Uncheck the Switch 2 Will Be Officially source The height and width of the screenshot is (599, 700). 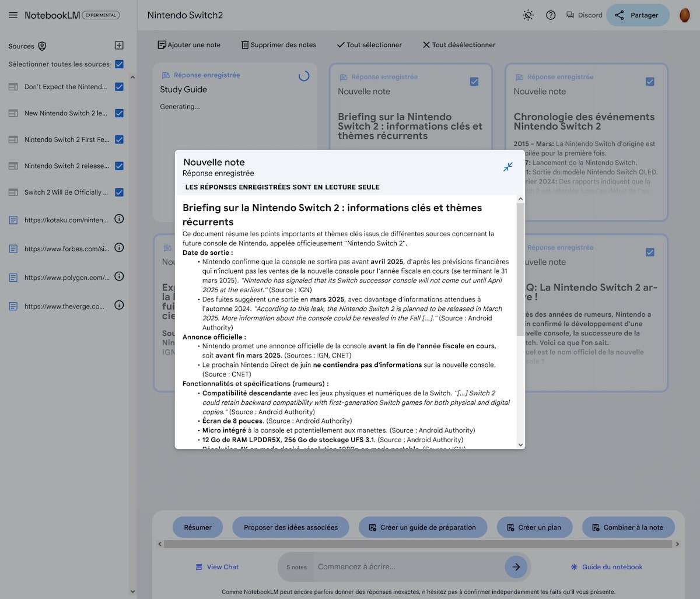pos(119,192)
